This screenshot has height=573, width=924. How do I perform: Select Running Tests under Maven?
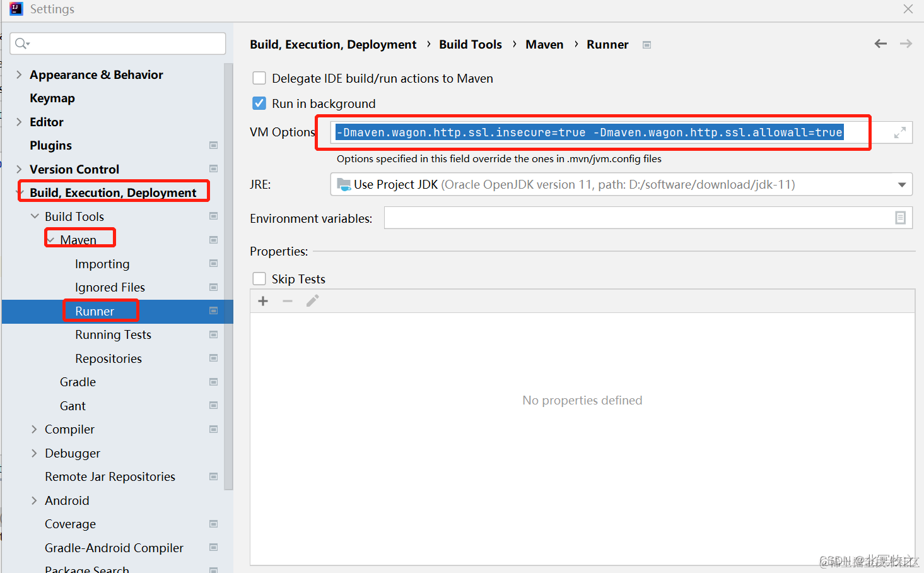(113, 334)
